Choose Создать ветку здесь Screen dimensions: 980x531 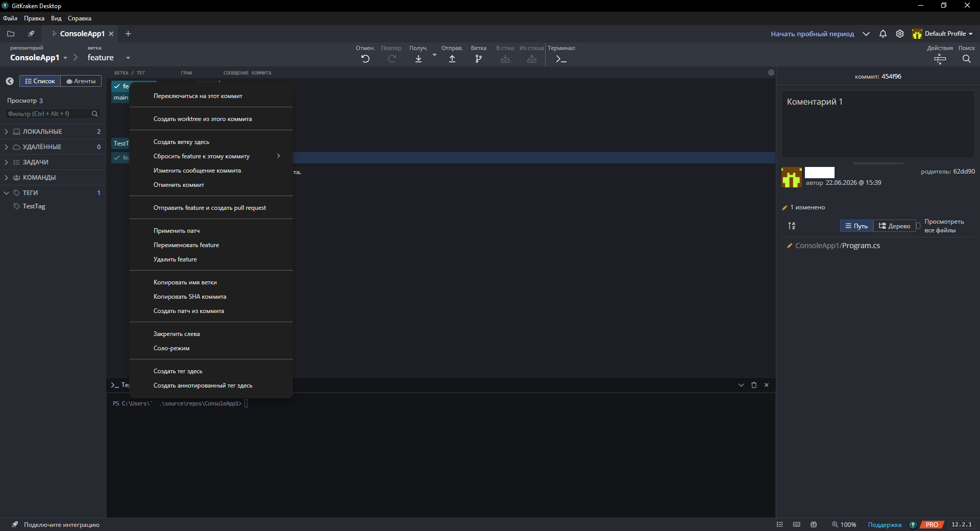(211, 142)
